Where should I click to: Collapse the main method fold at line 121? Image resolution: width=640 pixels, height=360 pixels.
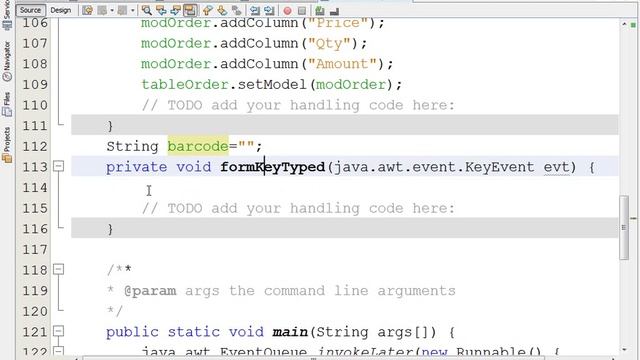[59, 331]
